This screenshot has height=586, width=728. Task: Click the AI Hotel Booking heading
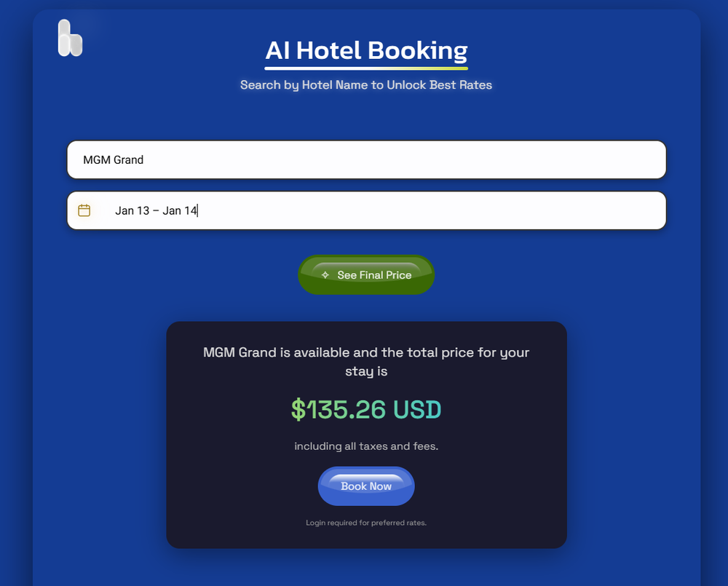(365, 50)
